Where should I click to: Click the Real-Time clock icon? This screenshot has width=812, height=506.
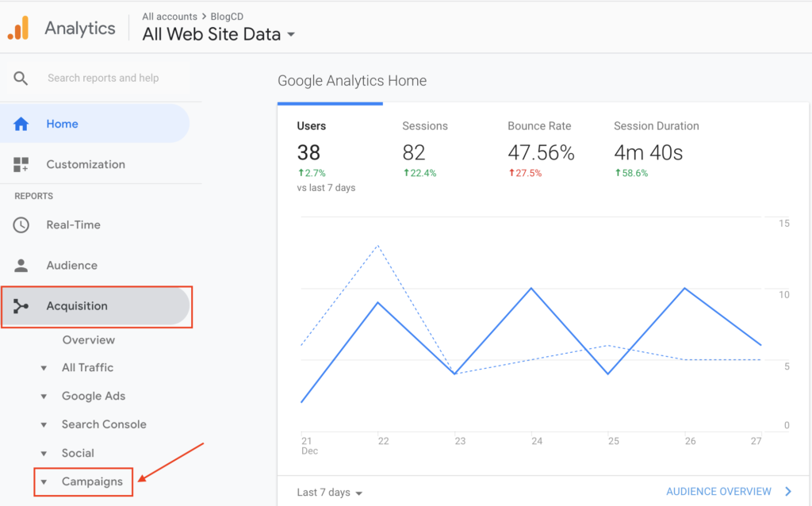click(21, 224)
